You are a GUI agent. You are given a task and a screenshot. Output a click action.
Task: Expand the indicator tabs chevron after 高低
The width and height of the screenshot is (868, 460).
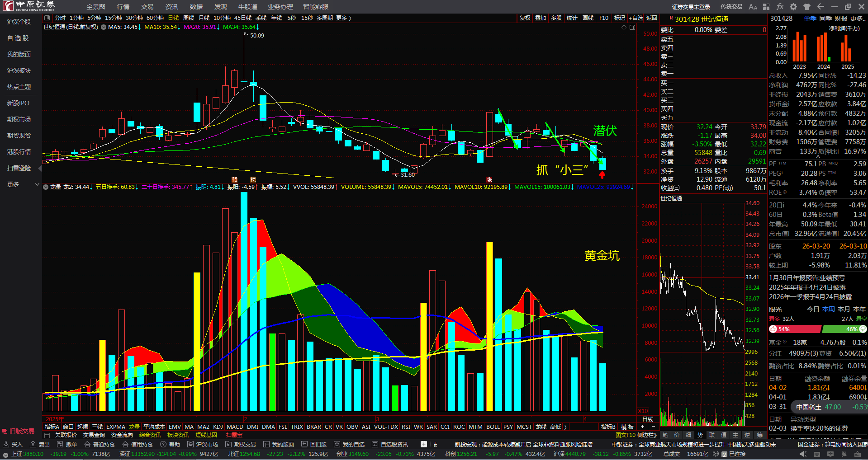(x=565, y=427)
